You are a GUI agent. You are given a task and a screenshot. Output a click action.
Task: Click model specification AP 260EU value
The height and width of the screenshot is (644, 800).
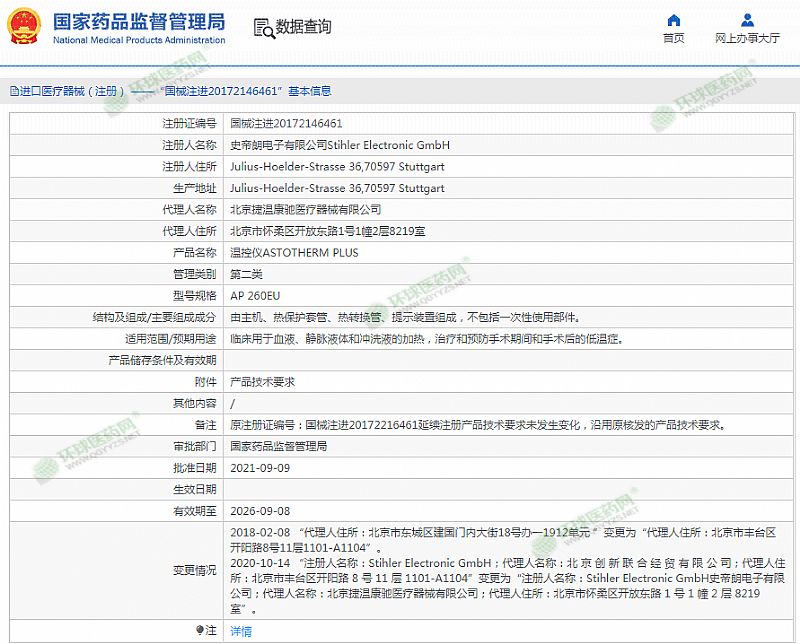257,296
